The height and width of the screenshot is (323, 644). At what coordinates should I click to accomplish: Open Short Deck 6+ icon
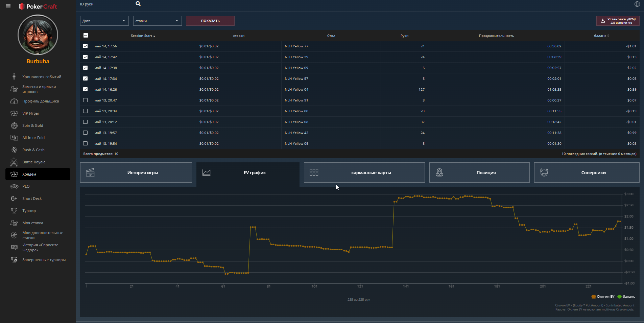pyautogui.click(x=14, y=199)
